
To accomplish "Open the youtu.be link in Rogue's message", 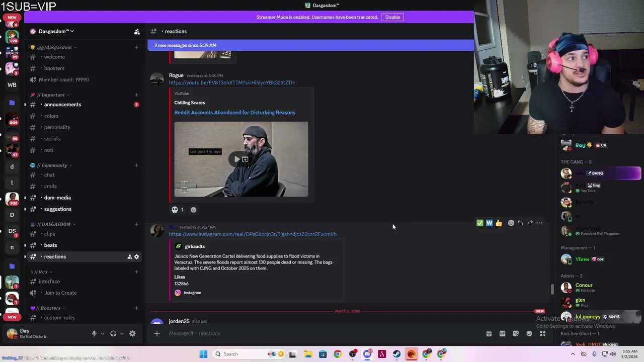I will click(x=232, y=82).
